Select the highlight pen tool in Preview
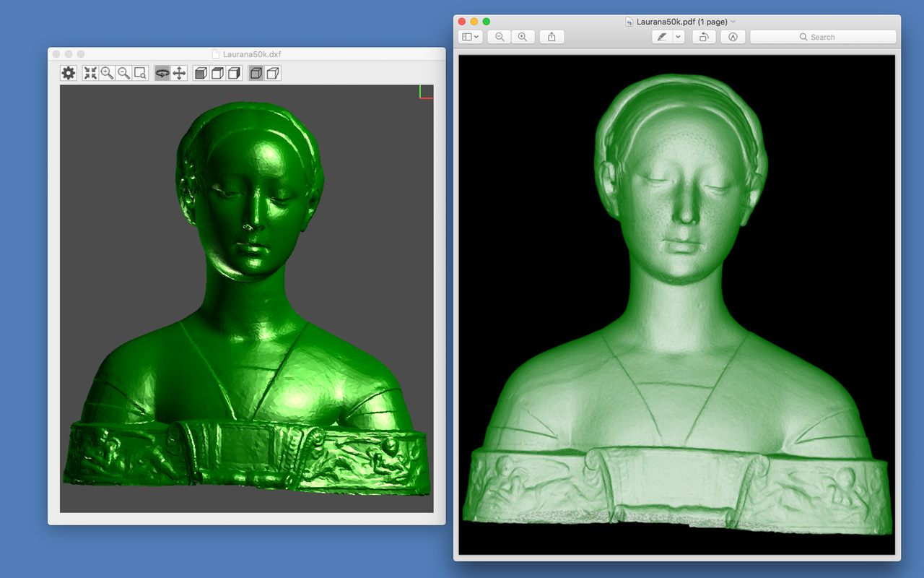Viewport: 924px width, 578px height. tap(661, 37)
